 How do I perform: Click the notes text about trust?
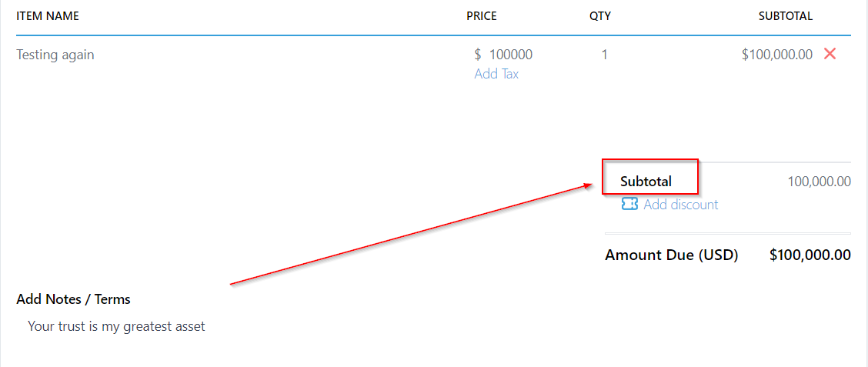(116, 326)
